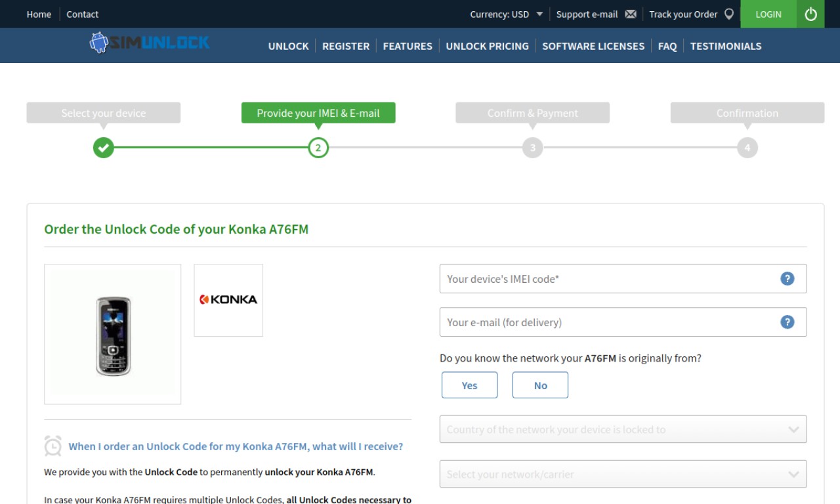Open the Unlock Pricing menu item
This screenshot has height=504, width=840.
[x=487, y=46]
